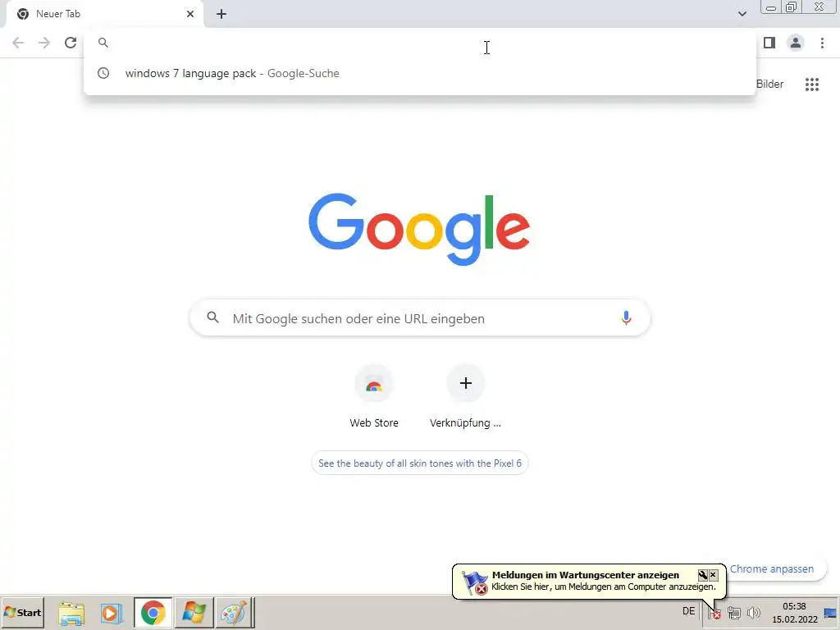The width and height of the screenshot is (840, 630).
Task: Open the Bilder link
Action: 769,84
